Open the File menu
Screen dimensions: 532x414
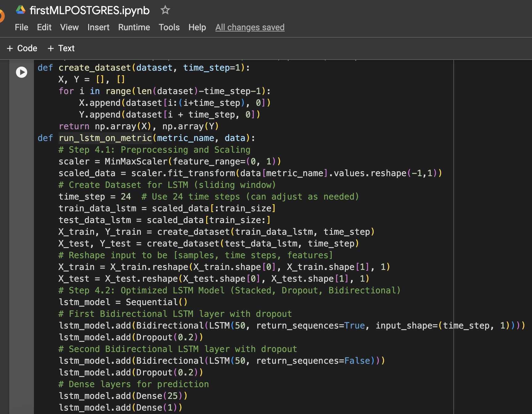click(21, 27)
